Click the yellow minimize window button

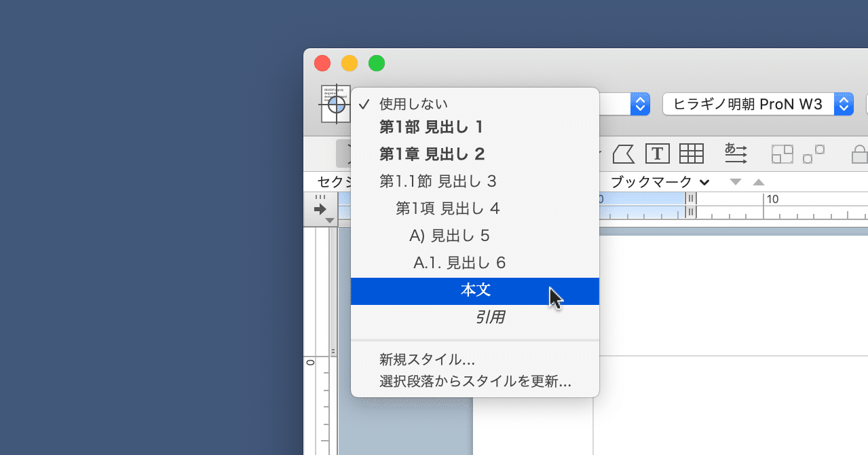point(350,63)
